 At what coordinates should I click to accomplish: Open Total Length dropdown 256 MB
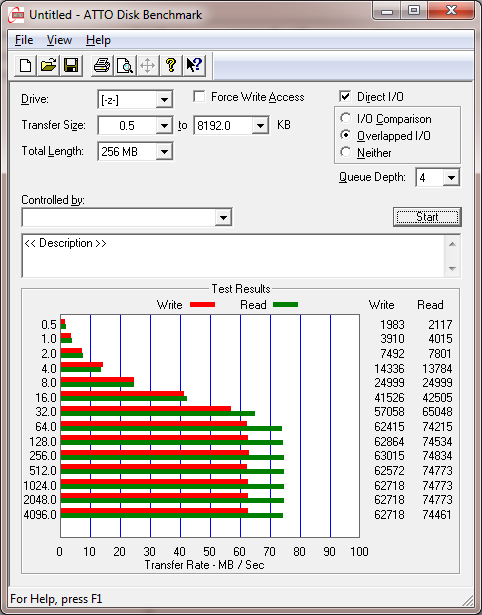pyautogui.click(x=164, y=151)
